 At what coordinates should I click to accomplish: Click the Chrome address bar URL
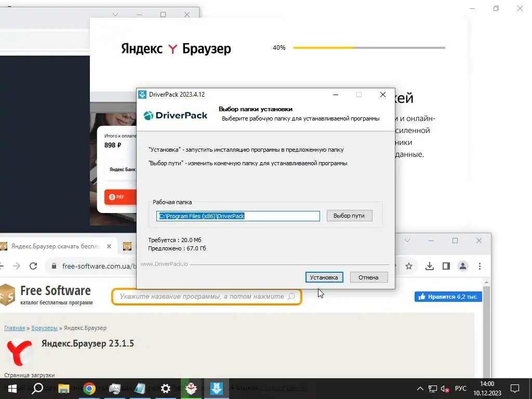[99, 267]
